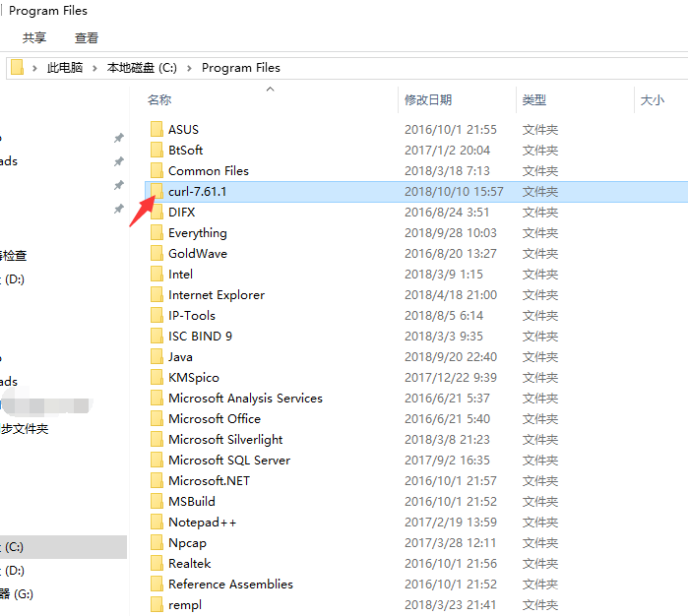Viewport: 688px width, 616px height.
Task: Click the KMSpico folder icon
Action: click(x=156, y=377)
